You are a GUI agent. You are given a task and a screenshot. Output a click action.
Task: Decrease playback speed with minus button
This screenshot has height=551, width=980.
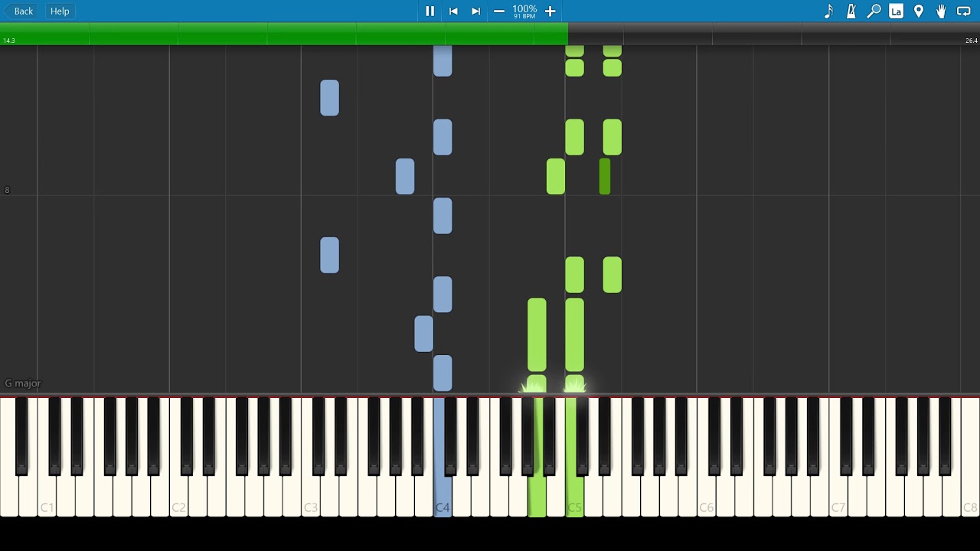498,11
